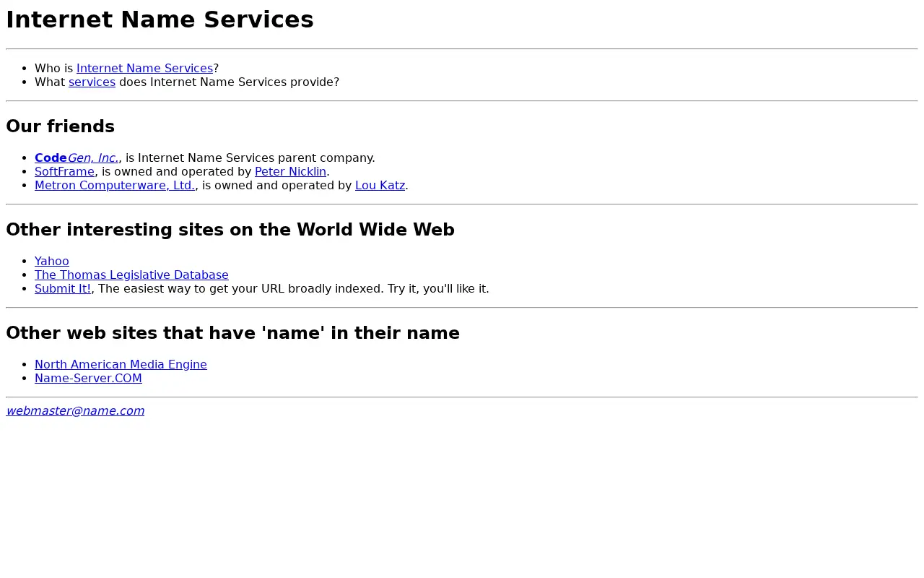Click the Internet Name Services page heading
The width and height of the screenshot is (924, 578).
tap(160, 20)
